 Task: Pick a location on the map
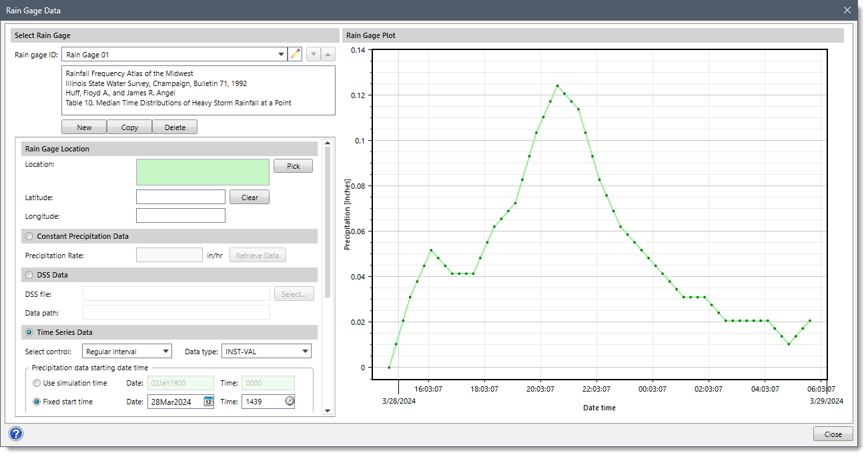point(293,165)
